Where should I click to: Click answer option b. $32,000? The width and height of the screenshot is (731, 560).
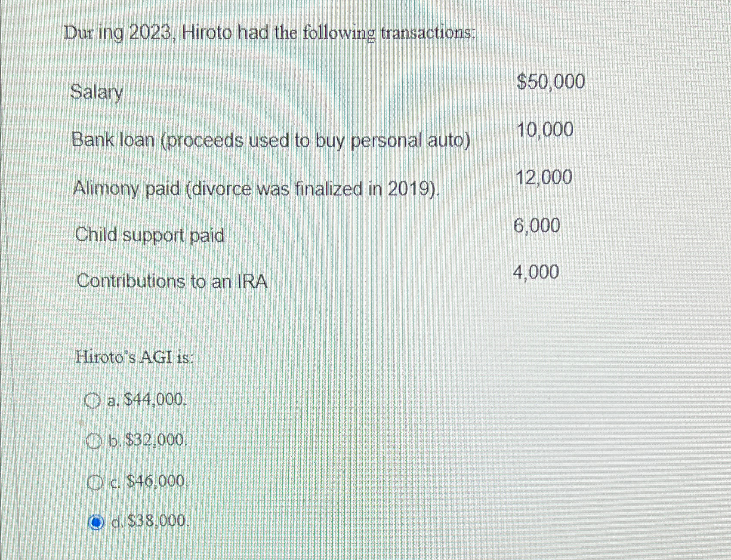148,440
